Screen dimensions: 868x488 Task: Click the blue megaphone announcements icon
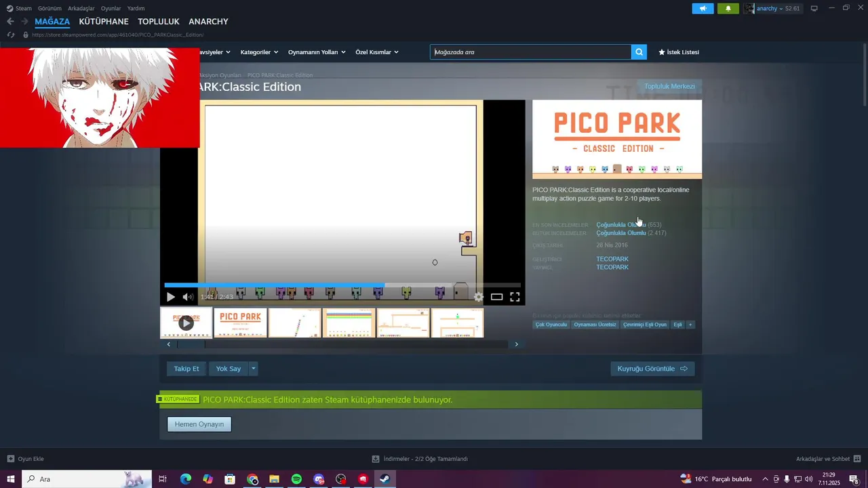click(703, 9)
